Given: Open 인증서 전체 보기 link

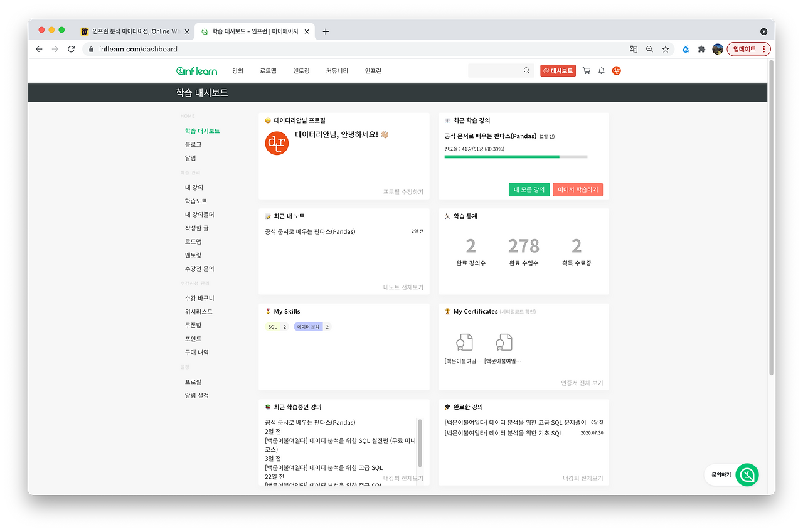Looking at the screenshot, I should coord(582,383).
